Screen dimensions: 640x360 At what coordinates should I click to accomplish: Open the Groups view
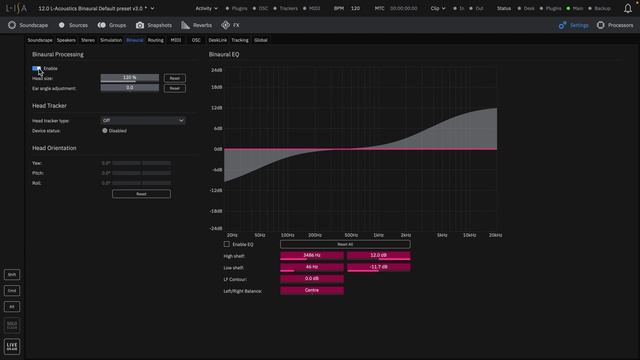112,25
